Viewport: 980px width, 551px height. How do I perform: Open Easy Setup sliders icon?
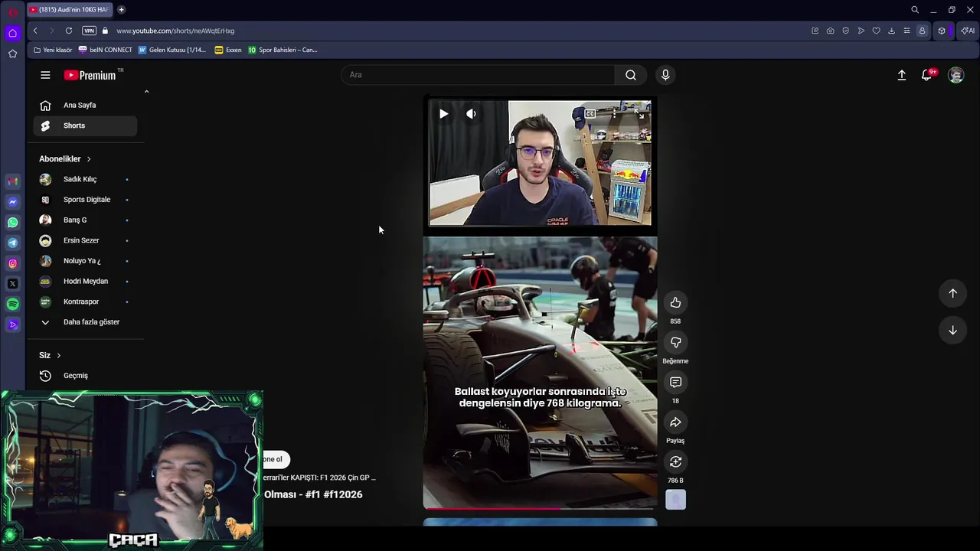[x=906, y=31]
